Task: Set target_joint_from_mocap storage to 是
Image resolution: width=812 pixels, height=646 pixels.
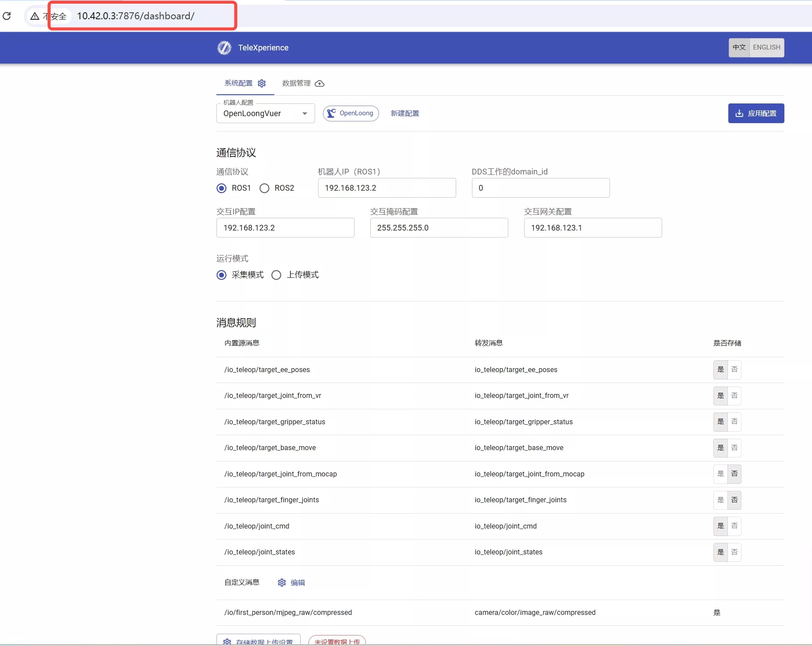Action: point(720,474)
